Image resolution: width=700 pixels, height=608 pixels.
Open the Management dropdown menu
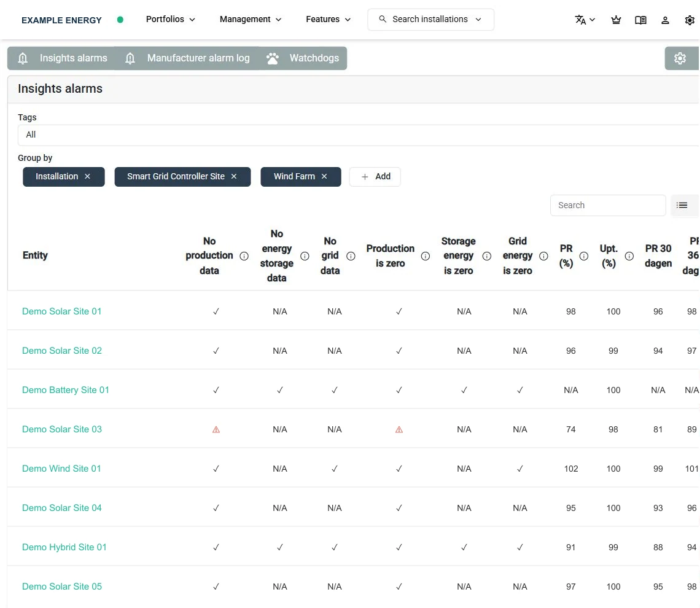pyautogui.click(x=251, y=19)
